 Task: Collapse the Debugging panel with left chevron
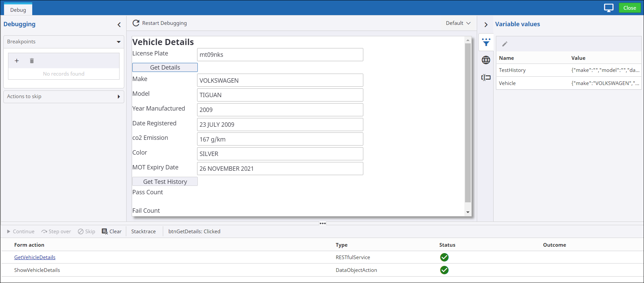(x=119, y=25)
